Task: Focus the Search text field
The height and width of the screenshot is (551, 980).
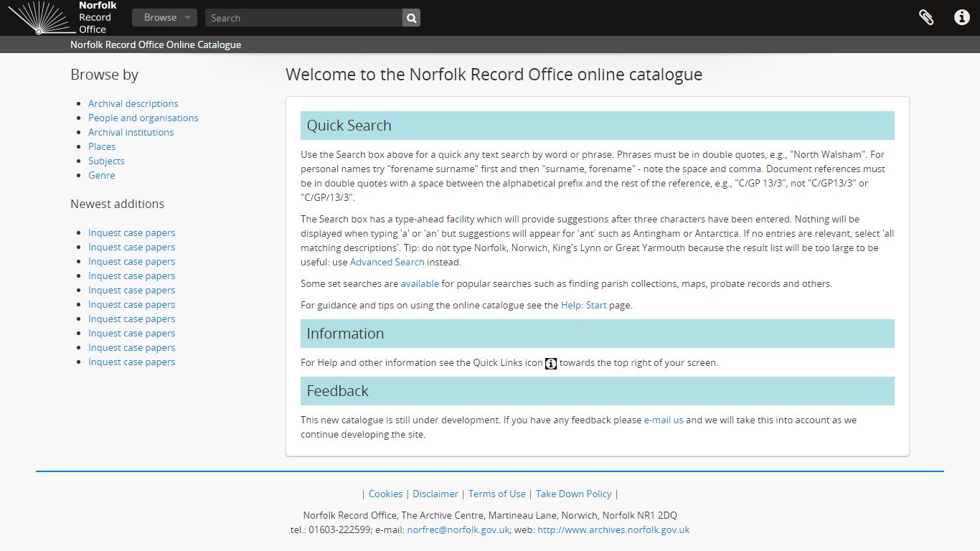Action: click(303, 18)
